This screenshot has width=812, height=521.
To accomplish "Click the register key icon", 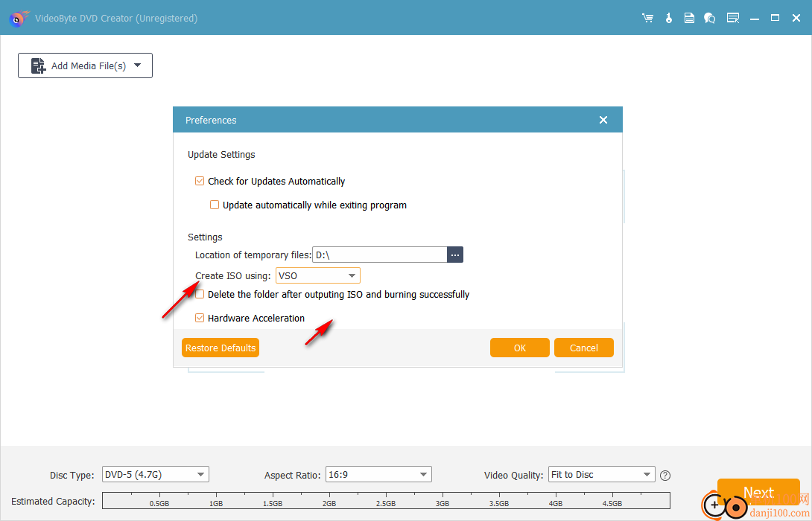I will click(668, 18).
